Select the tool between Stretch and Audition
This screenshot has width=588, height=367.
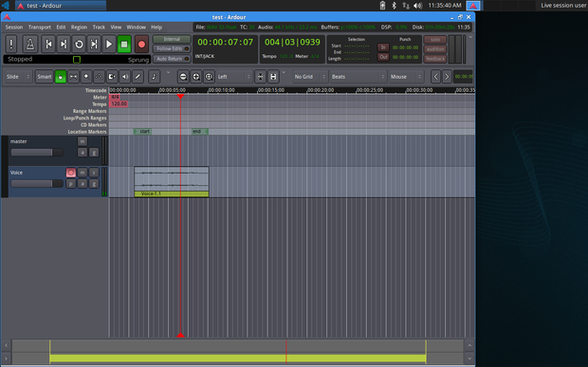112,77
